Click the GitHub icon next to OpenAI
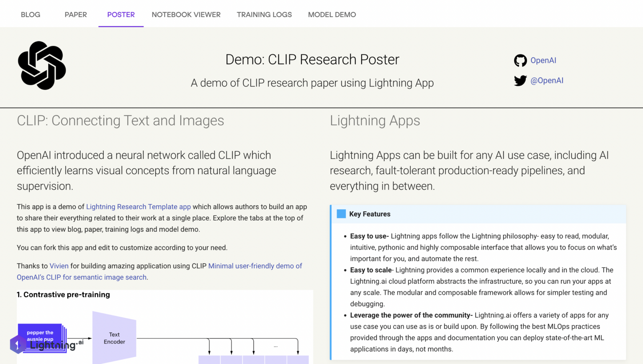 point(520,60)
